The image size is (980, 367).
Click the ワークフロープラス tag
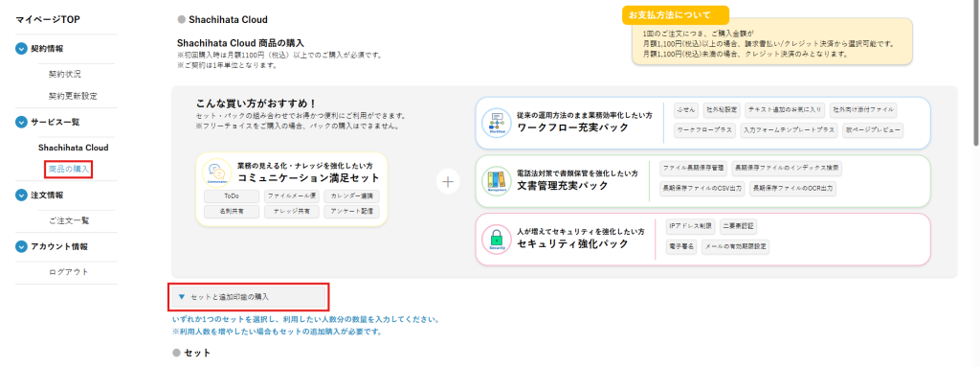(704, 130)
